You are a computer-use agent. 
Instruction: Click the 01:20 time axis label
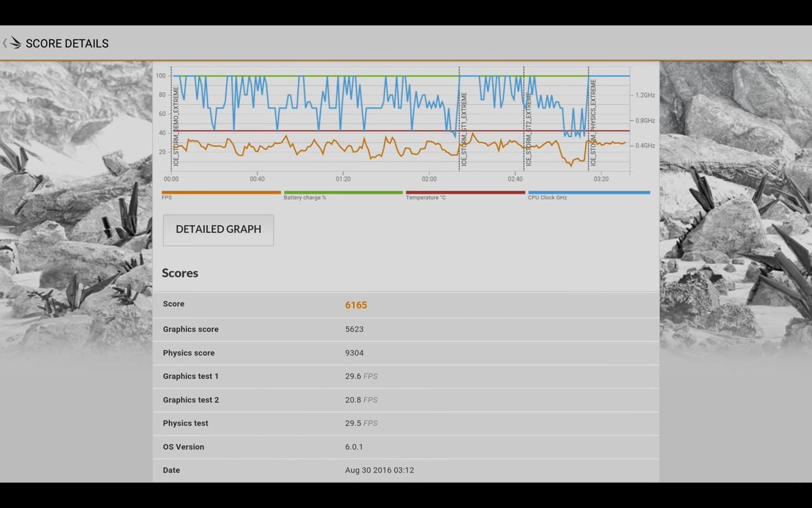click(343, 179)
